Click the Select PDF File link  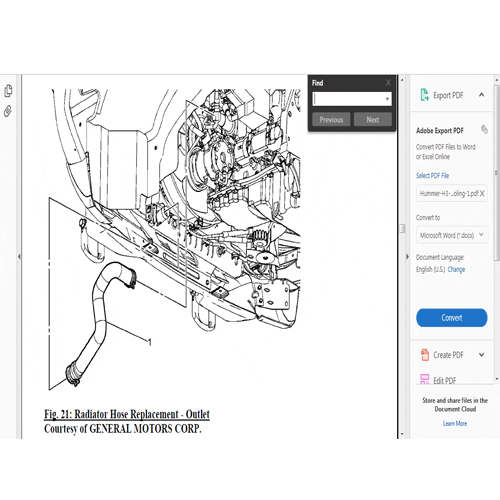coord(432,176)
